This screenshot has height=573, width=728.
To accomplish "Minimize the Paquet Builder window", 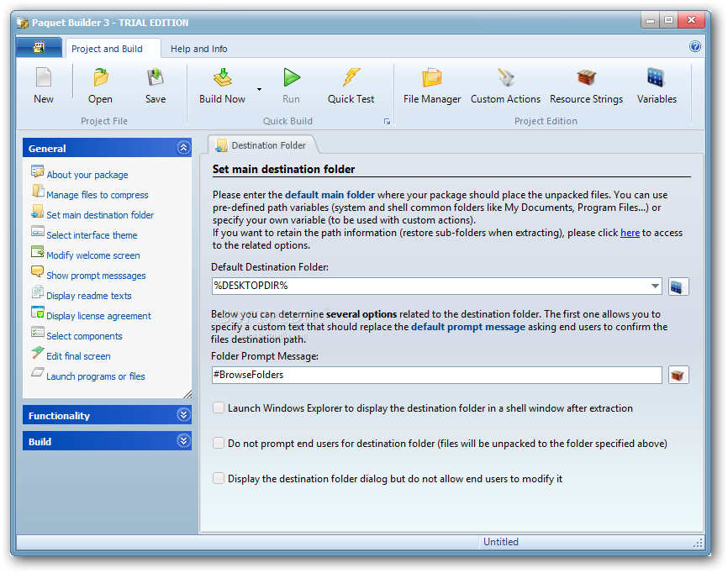I will (x=650, y=20).
